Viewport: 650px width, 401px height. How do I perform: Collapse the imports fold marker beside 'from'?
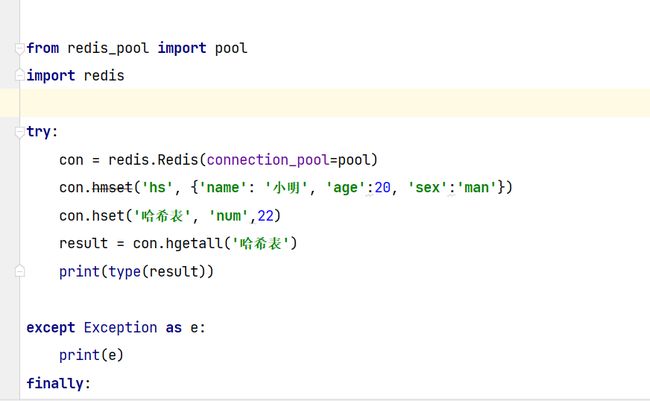[x=18, y=48]
